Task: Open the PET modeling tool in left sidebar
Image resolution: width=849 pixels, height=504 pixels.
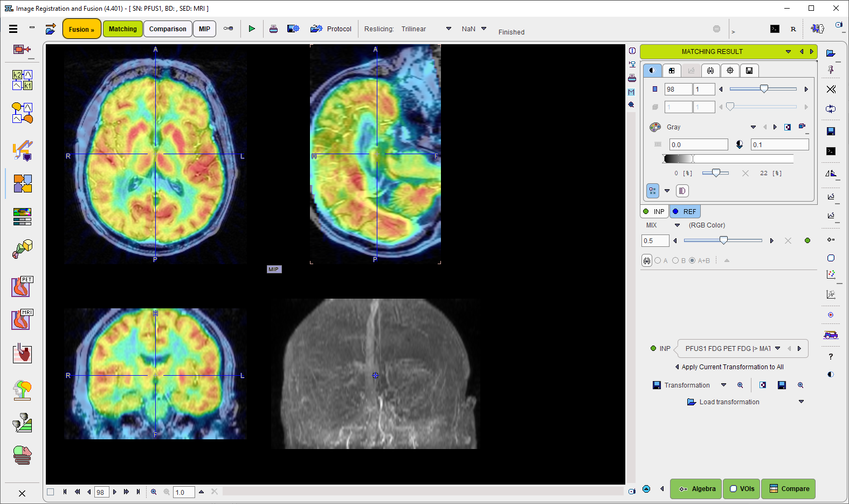Action: tap(22, 287)
